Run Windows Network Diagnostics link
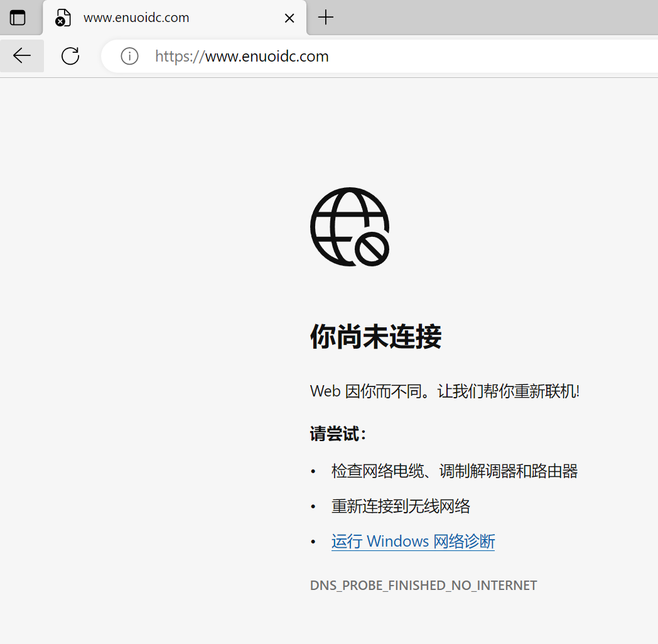The image size is (658, 644). [413, 542]
